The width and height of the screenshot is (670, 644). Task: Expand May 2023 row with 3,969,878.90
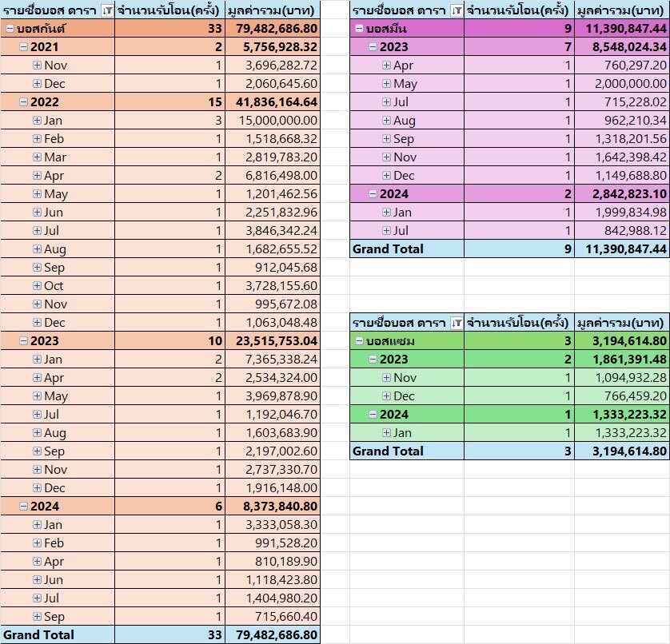point(37,396)
